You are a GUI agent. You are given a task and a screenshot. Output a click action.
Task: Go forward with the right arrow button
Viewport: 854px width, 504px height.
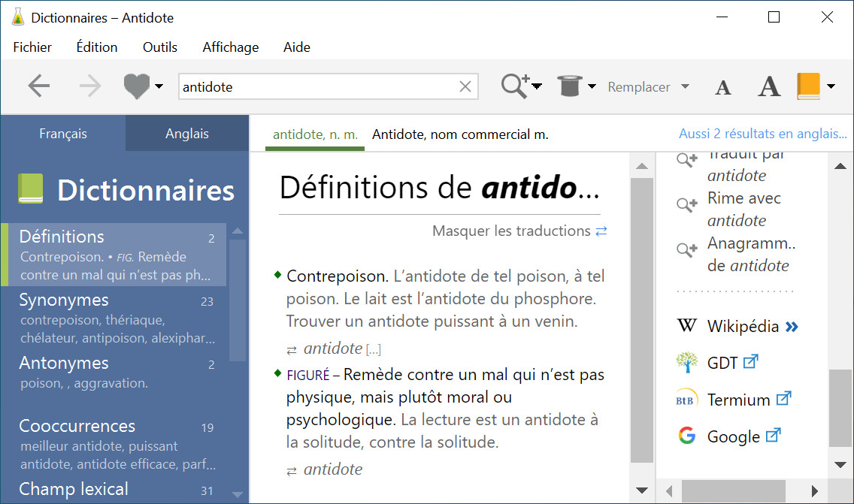[90, 86]
